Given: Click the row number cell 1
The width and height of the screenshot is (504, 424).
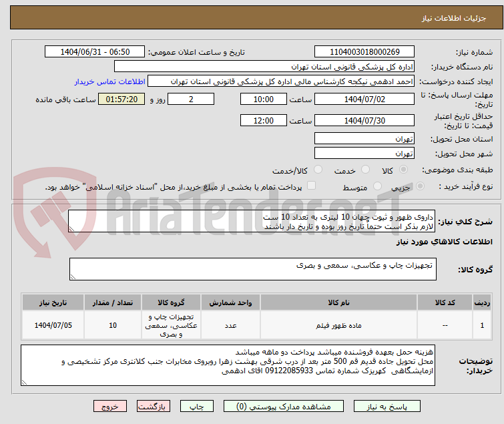Looking at the screenshot, I should [482, 325].
